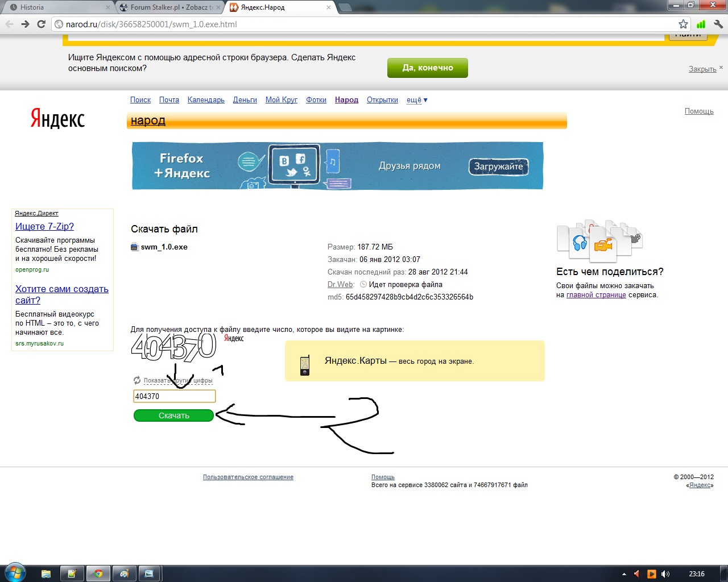Click the Chrome icon in taskbar
The width and height of the screenshot is (728, 582).
pyautogui.click(x=98, y=573)
